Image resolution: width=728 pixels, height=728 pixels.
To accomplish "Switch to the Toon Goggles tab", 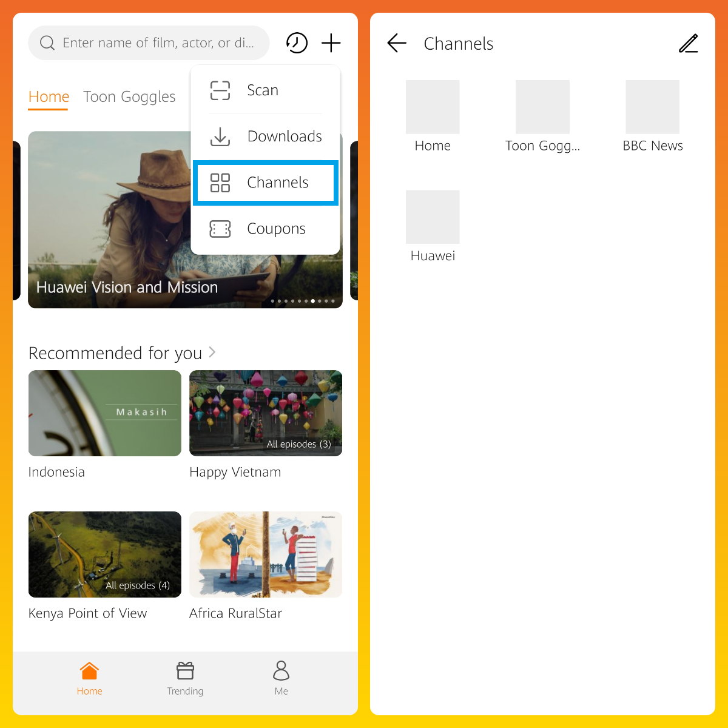I will [129, 97].
